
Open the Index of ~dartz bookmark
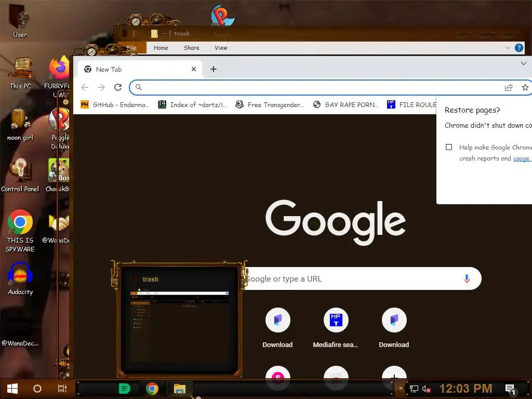click(193, 104)
